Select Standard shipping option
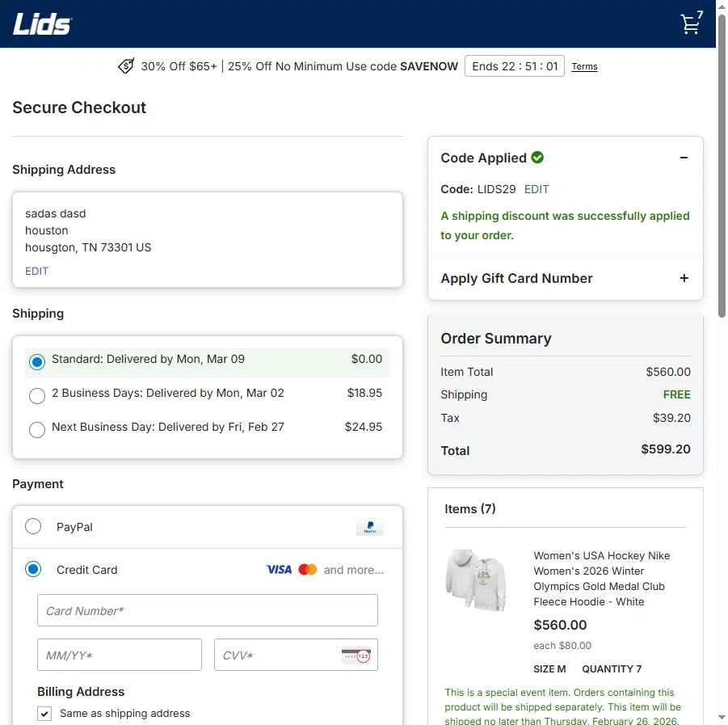Viewport: 728px width, 725px height. [x=36, y=362]
